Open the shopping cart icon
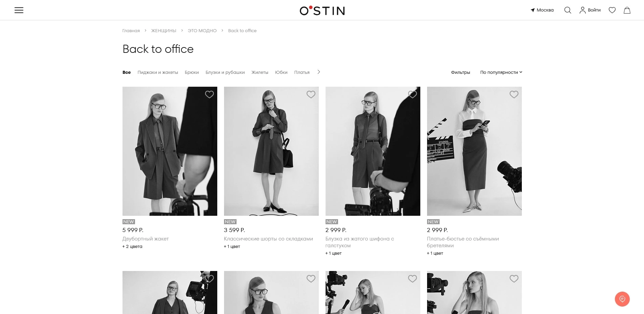This screenshot has height=314, width=644. (x=627, y=10)
